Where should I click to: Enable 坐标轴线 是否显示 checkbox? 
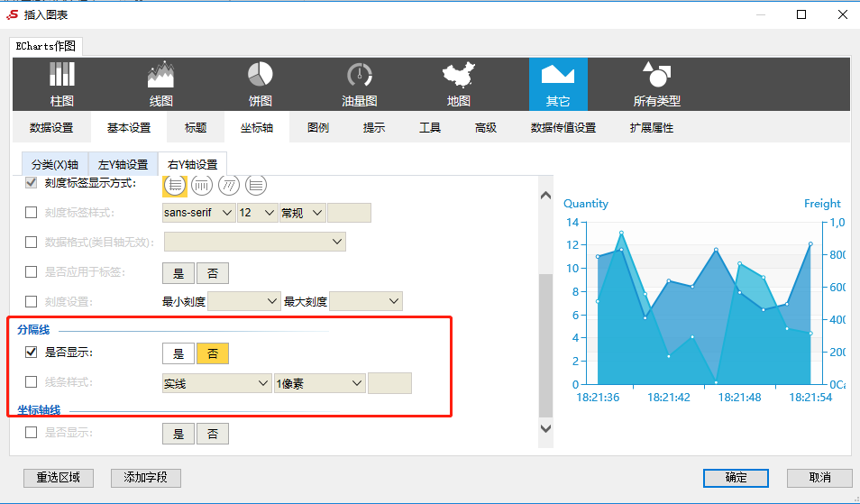[32, 432]
